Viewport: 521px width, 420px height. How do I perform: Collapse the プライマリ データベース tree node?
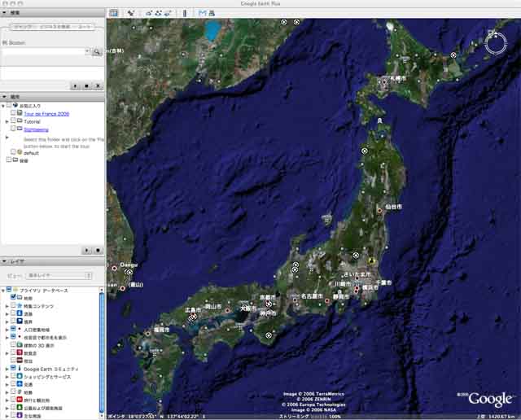[3, 291]
